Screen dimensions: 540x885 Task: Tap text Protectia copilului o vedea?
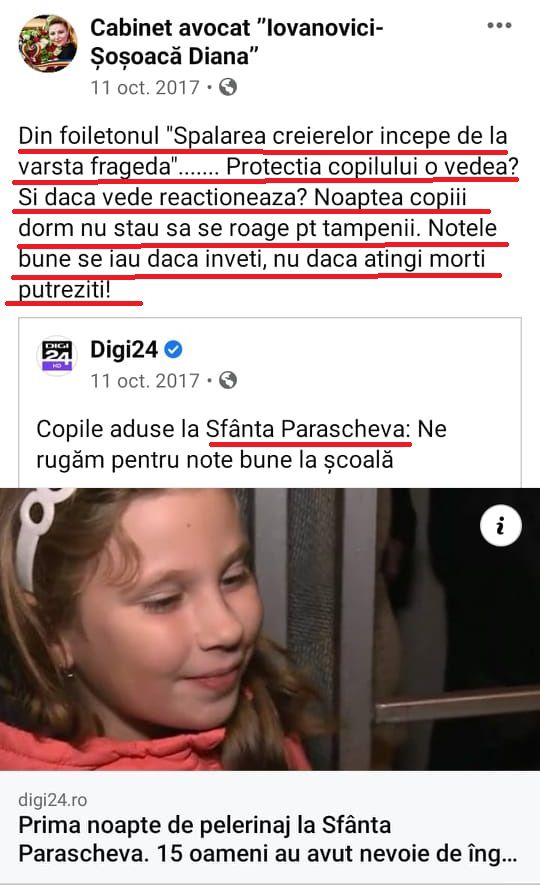tap(372, 167)
